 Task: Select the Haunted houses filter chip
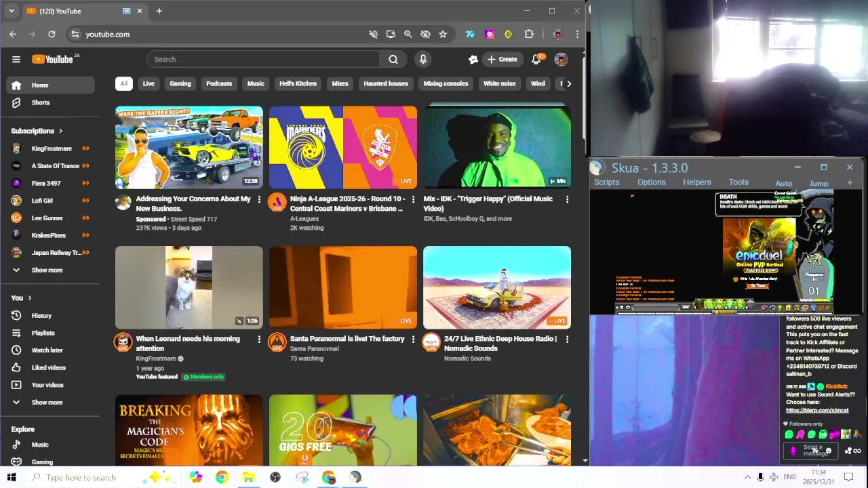pyautogui.click(x=386, y=83)
